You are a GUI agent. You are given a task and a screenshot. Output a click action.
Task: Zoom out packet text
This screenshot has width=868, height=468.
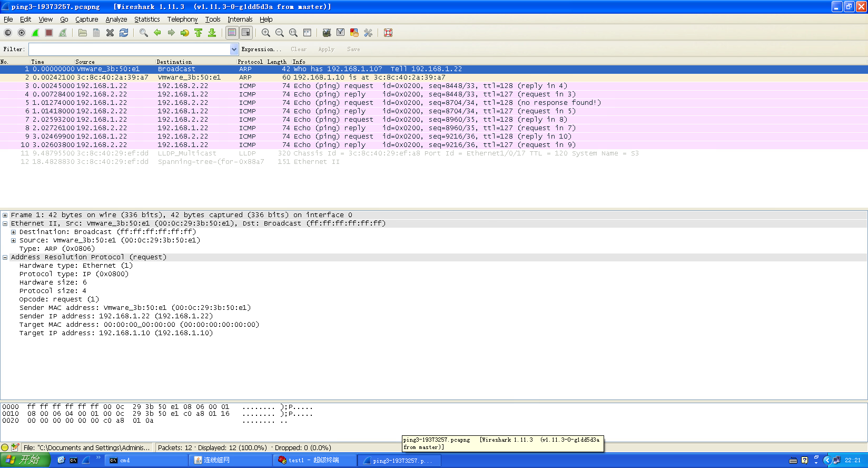point(280,33)
